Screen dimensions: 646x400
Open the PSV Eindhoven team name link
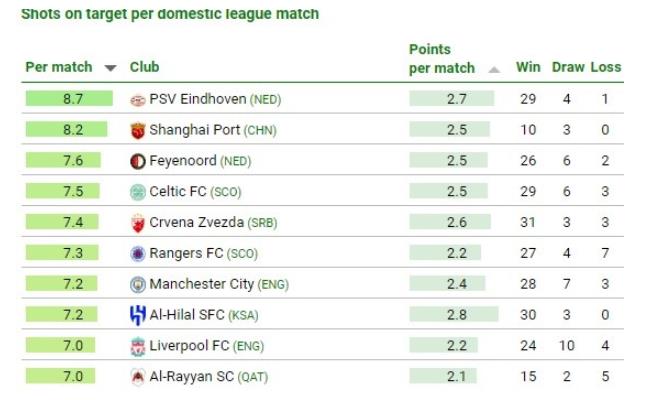click(198, 99)
